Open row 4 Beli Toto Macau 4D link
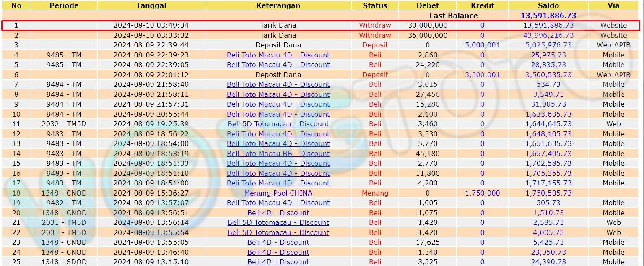The width and height of the screenshot is (644, 266). (278, 55)
